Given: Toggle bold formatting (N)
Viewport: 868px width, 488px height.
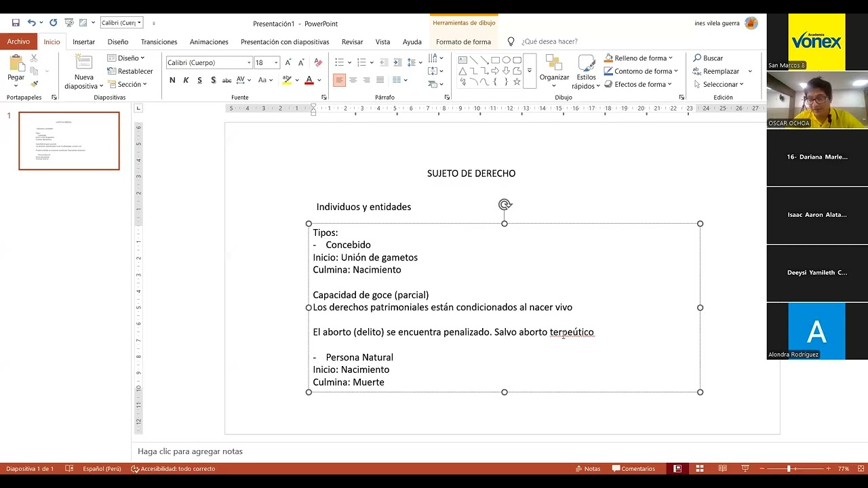Looking at the screenshot, I should click(172, 80).
